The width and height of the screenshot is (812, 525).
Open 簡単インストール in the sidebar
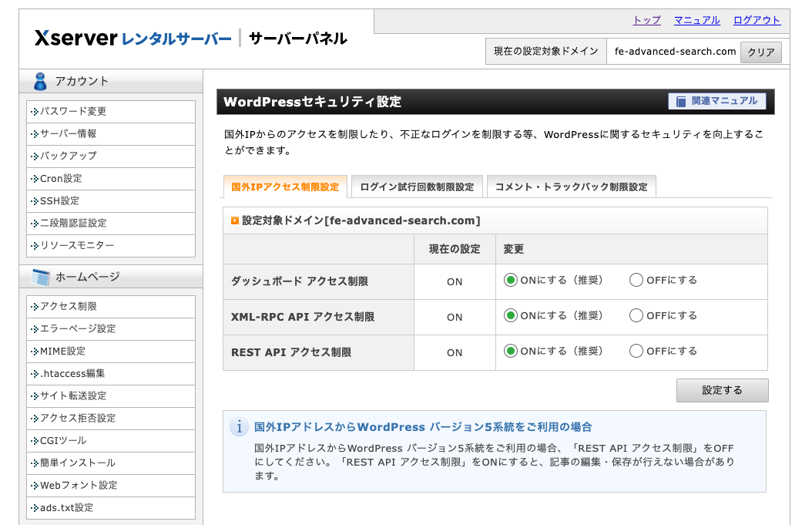[111, 463]
